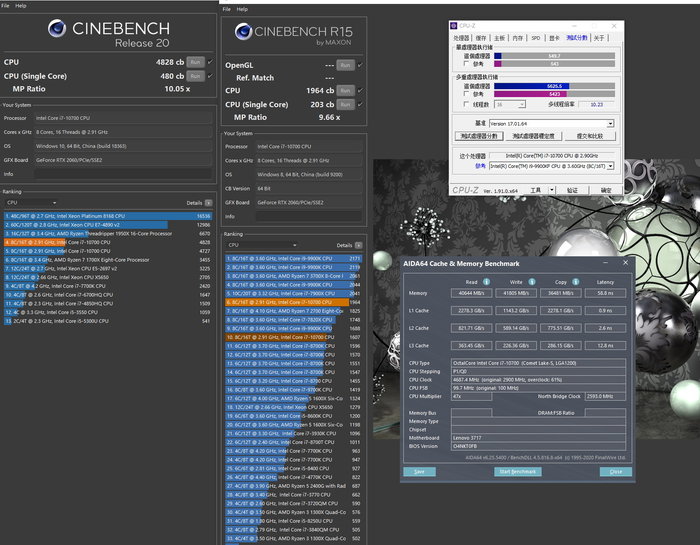Open the thread count dropdown in CPU-Z
The width and height of the screenshot is (700, 545).
(x=510, y=104)
